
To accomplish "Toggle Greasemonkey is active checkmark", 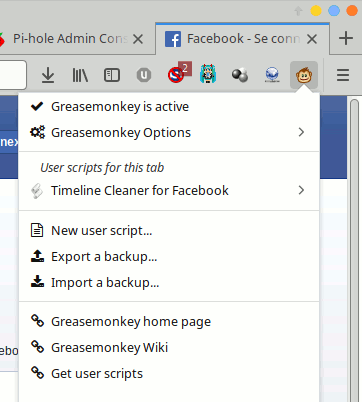I will click(x=37, y=106).
